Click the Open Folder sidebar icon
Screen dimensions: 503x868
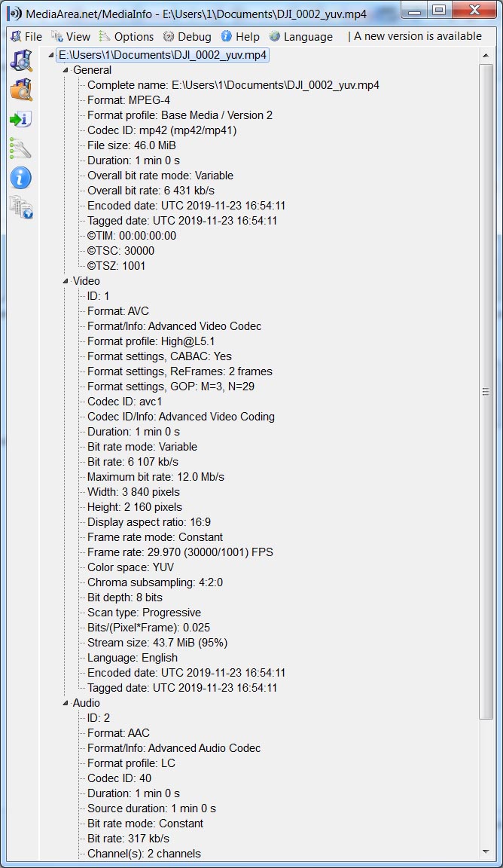[21, 90]
